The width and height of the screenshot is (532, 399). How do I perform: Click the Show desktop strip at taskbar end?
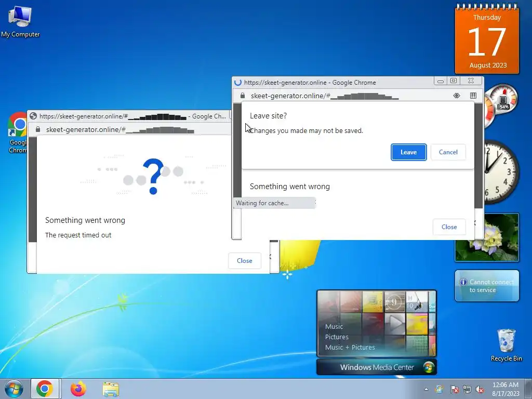tap(528, 389)
